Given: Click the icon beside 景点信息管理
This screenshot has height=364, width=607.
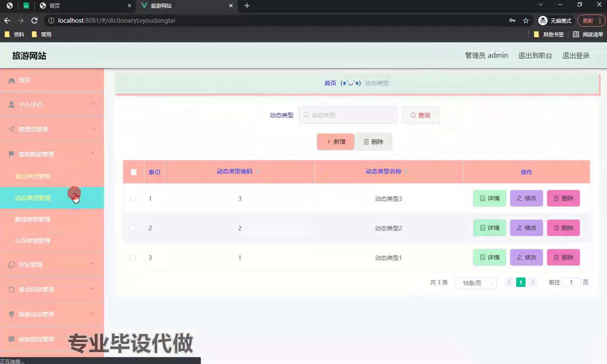Looking at the screenshot, I should [x=12, y=289].
